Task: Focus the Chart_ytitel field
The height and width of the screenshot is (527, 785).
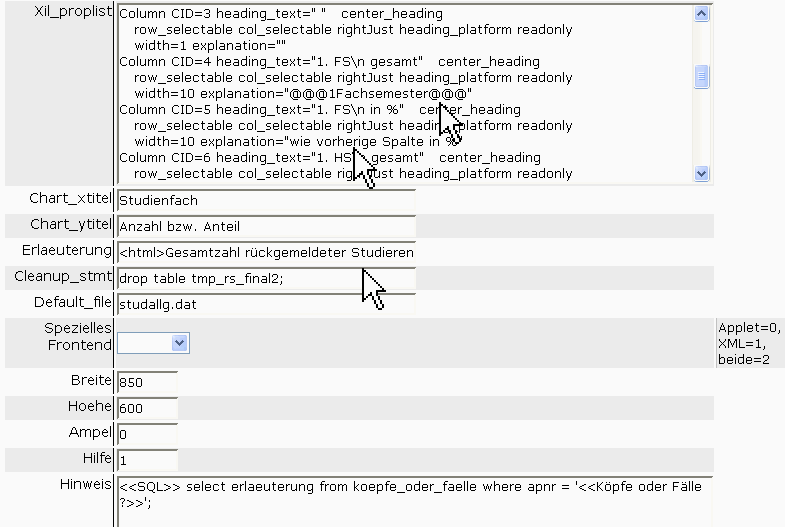Action: (x=265, y=226)
